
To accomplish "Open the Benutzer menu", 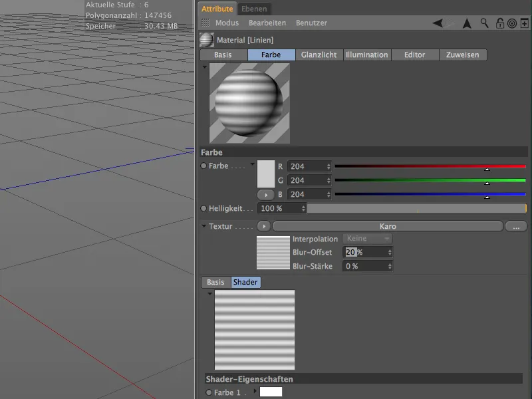I will point(311,23).
